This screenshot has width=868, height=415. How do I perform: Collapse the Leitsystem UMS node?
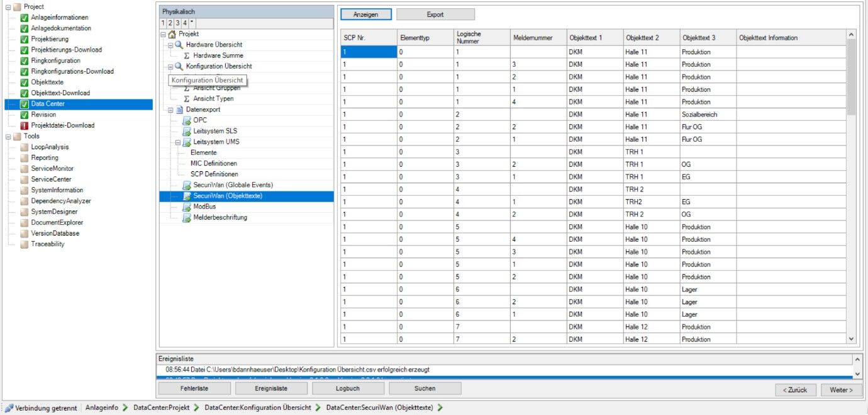pos(179,142)
